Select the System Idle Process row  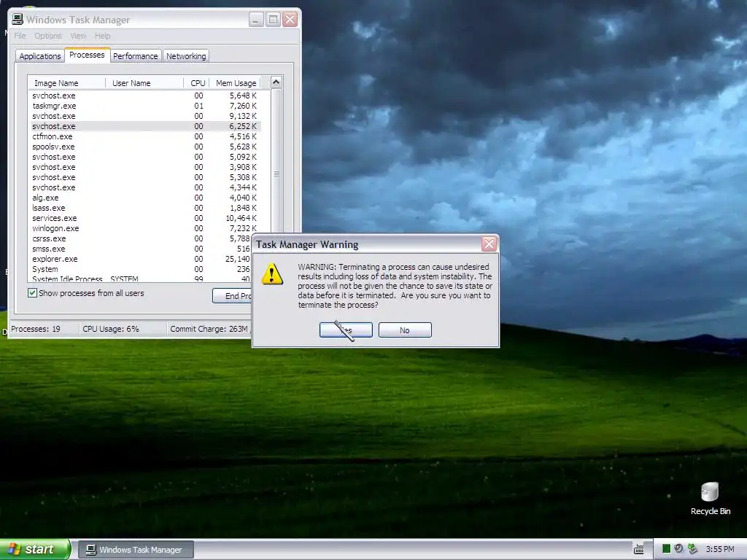141,279
